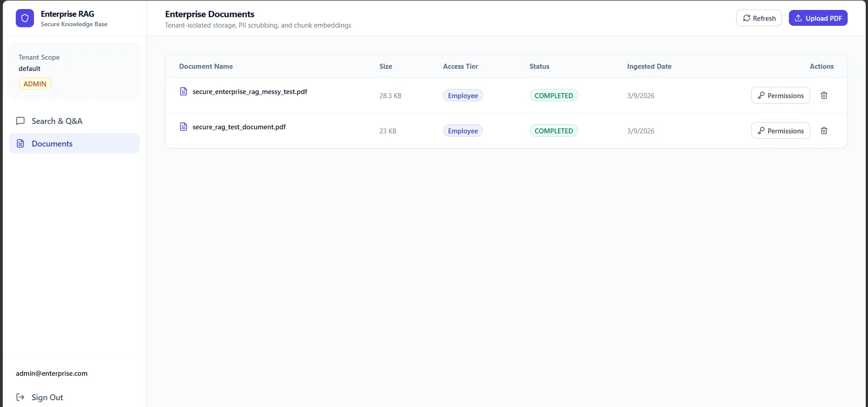Click the file icon beside secure_enterprise_rag_messy_test.pdf
The height and width of the screenshot is (407, 868).
[x=184, y=91]
